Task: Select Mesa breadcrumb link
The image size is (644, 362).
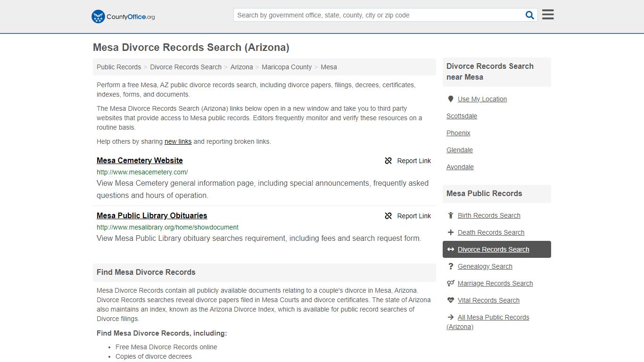Action: point(329,67)
